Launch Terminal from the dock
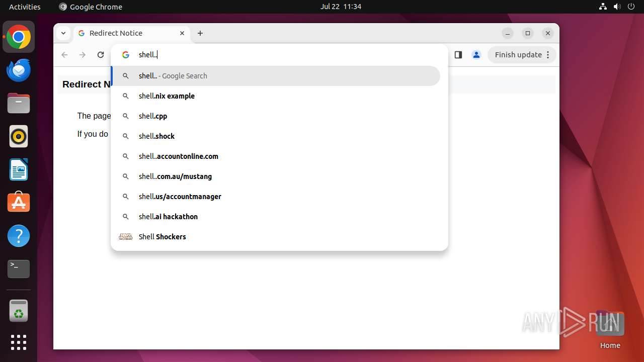The height and width of the screenshot is (362, 644). [x=19, y=269]
